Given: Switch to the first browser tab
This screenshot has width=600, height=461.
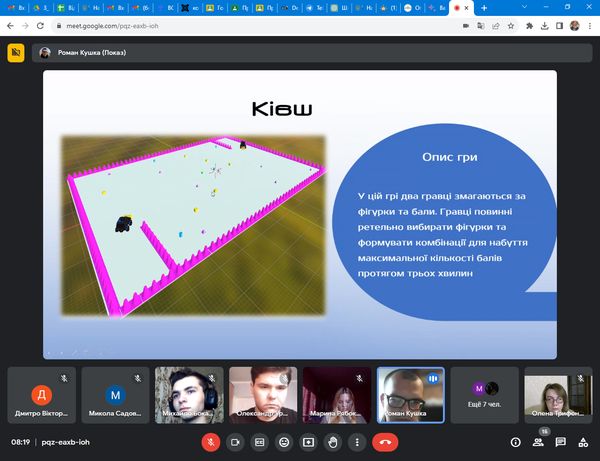Looking at the screenshot, I should click(16, 8).
